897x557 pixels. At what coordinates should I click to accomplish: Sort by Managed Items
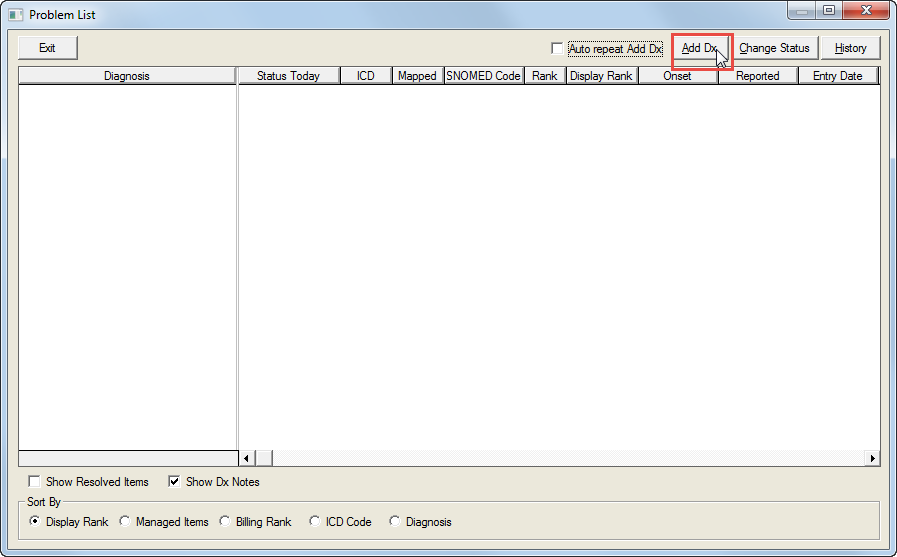tap(125, 522)
